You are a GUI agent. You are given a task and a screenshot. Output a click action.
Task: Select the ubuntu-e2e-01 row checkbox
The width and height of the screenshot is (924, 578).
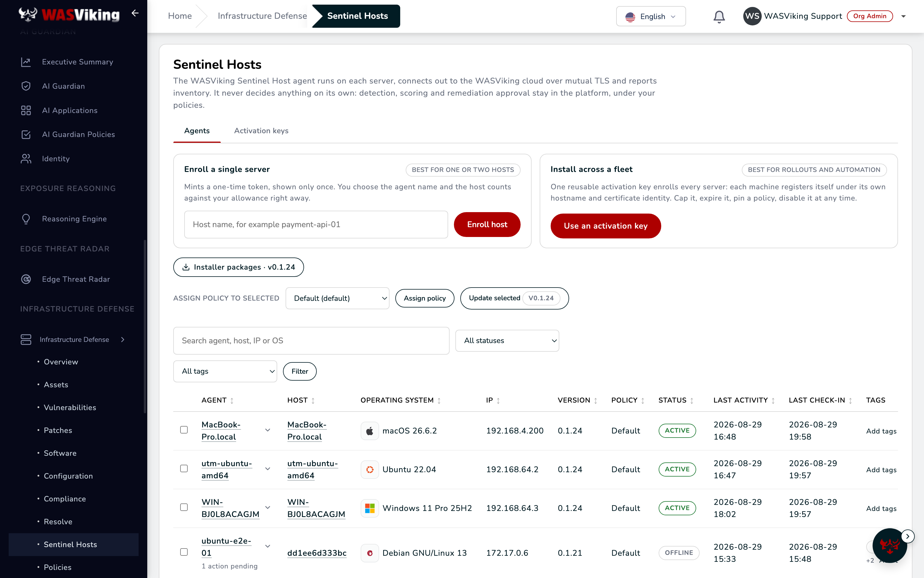click(x=184, y=552)
